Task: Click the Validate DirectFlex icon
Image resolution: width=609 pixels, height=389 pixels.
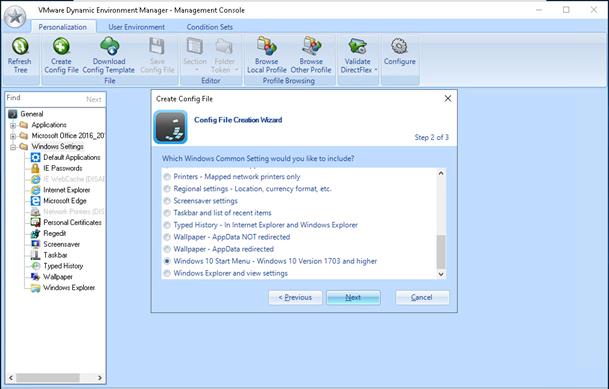Action: [357, 46]
